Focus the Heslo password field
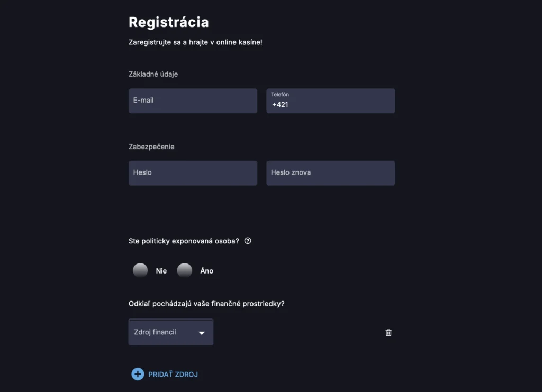Screen dimensions: 542x392 [193, 172]
